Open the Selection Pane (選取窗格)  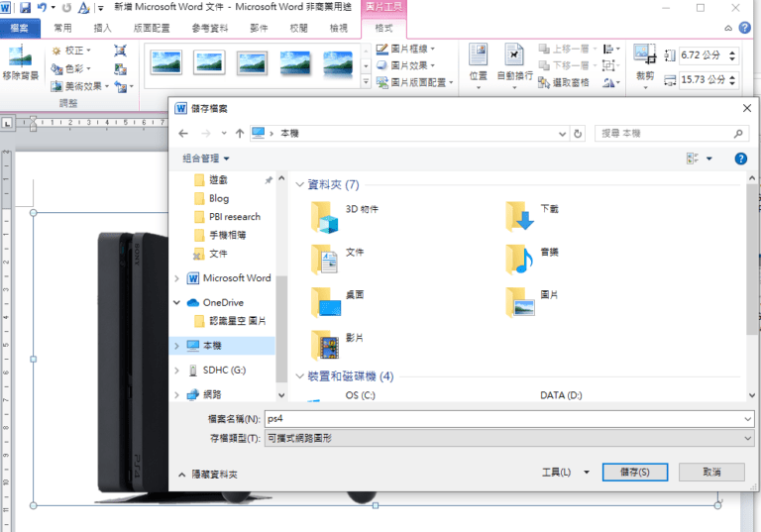pyautogui.click(x=564, y=82)
